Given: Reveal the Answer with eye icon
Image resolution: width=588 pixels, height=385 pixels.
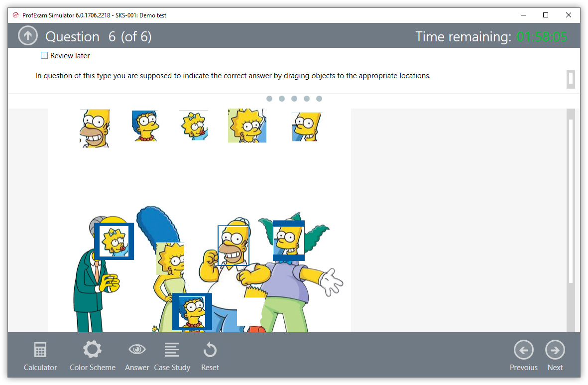Looking at the screenshot, I should click(x=137, y=356).
